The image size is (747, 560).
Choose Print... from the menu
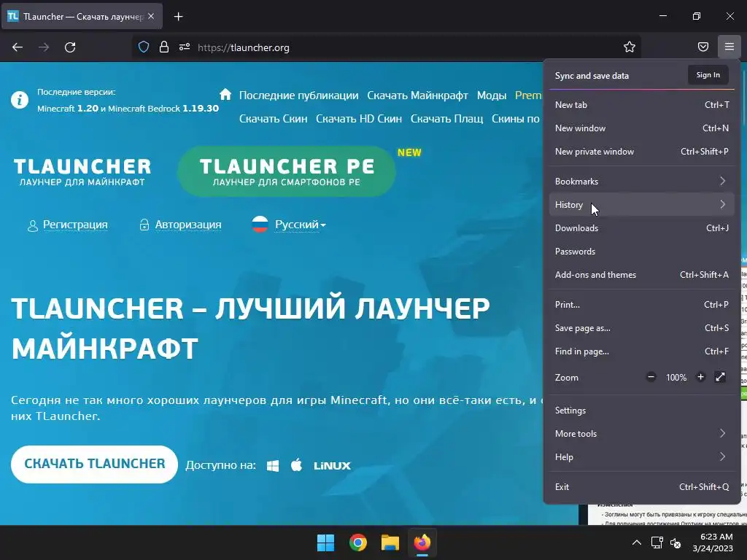coord(642,304)
